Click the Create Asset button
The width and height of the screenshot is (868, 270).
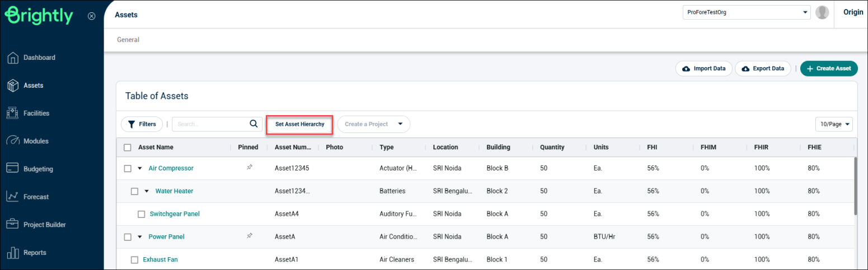(829, 69)
